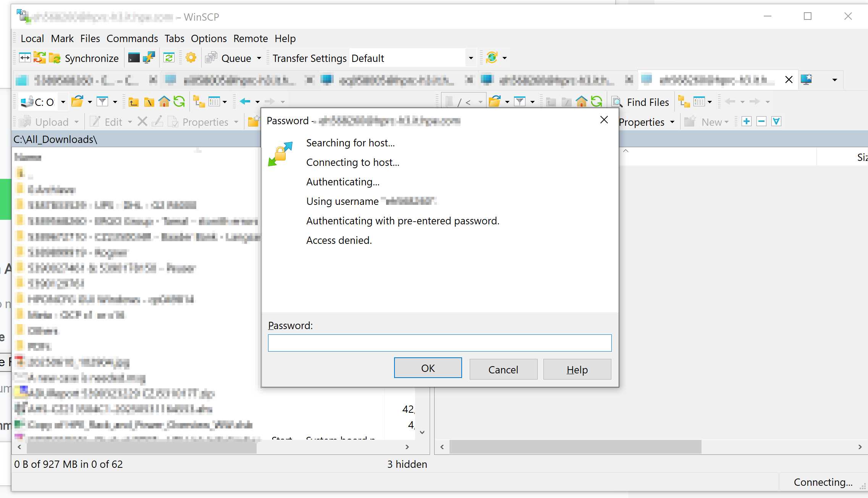Click the Compare Directories icon
This screenshot has width=868, height=498.
[25, 58]
